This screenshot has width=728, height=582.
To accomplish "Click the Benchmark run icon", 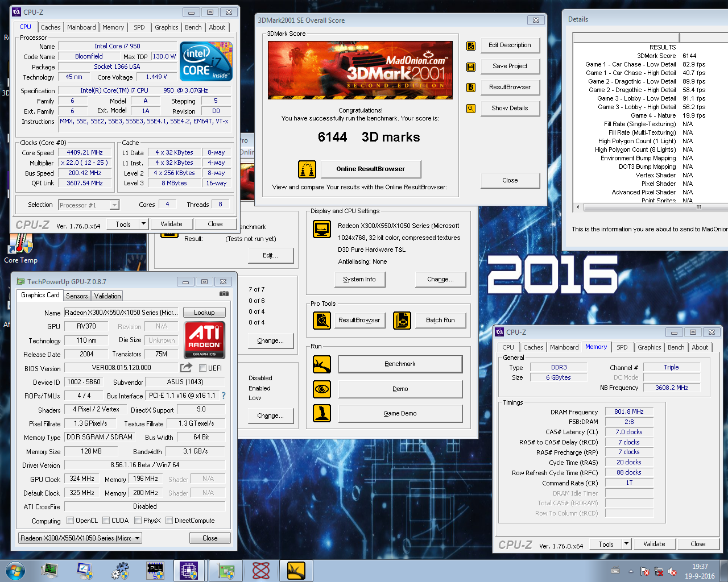I will pyautogui.click(x=322, y=364).
